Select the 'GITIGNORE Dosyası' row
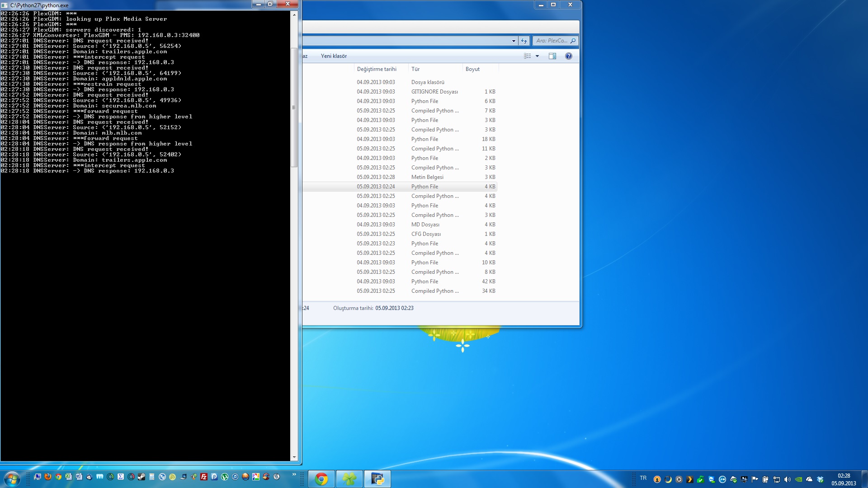Screen dimensions: 868x488 coord(400,92)
